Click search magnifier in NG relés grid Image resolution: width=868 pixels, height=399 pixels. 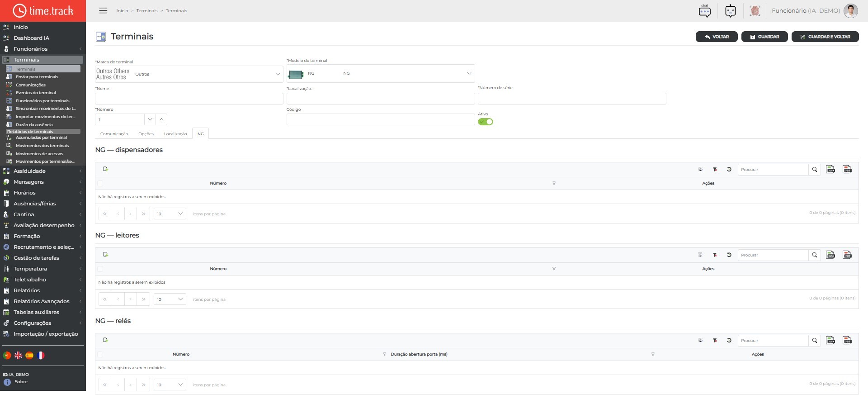click(x=815, y=340)
